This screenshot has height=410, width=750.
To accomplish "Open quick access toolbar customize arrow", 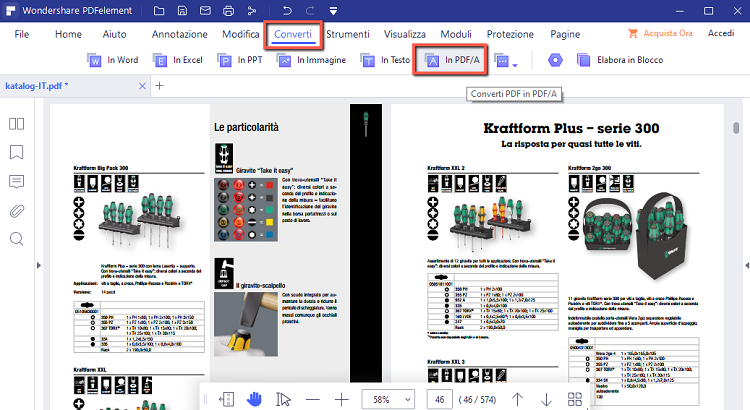I will [333, 11].
